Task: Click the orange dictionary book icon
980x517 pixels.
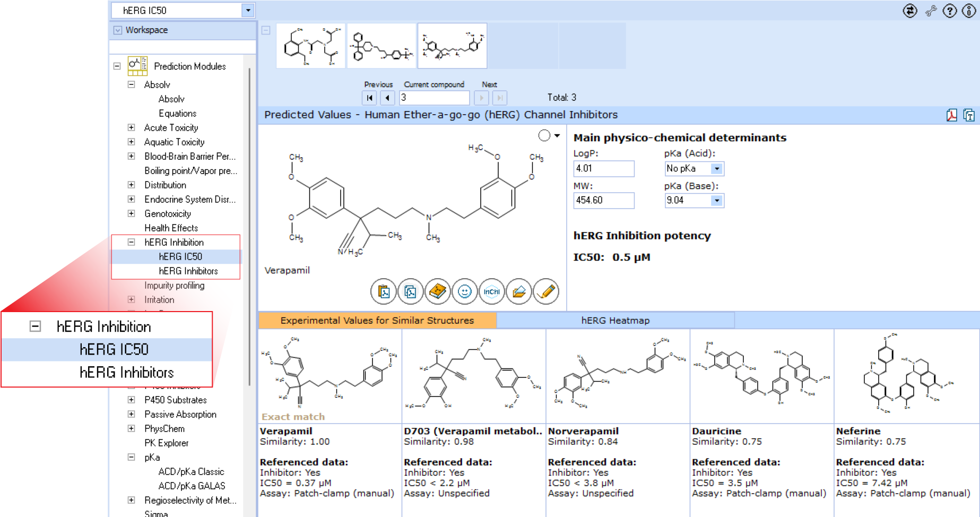Action: (x=437, y=291)
